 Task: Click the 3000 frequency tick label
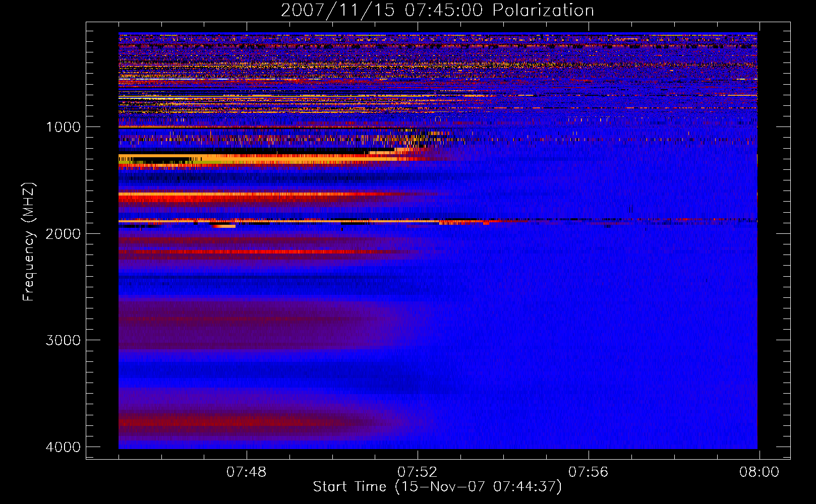pyautogui.click(x=63, y=340)
